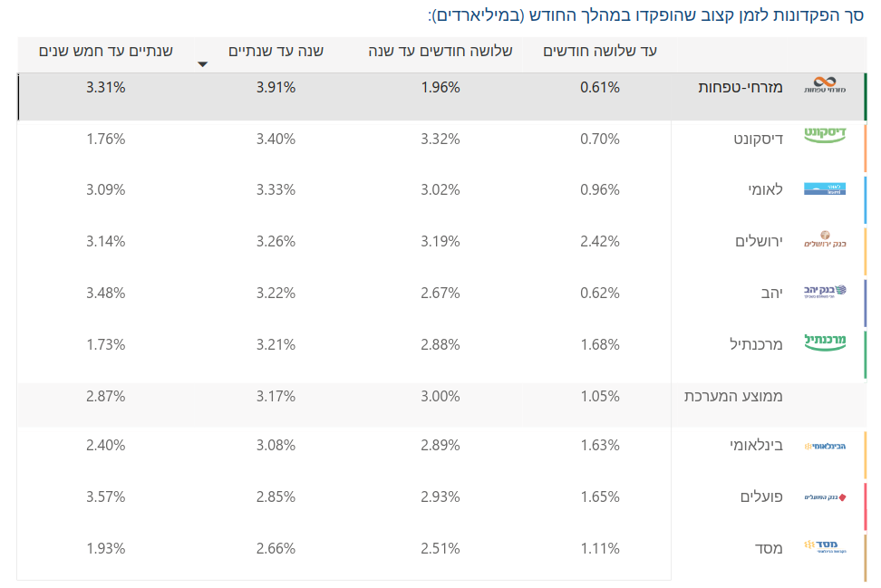The width and height of the screenshot is (881, 588).
Task: Click the green color bar beside Mizrahi-Tefahot
Action: (866, 97)
